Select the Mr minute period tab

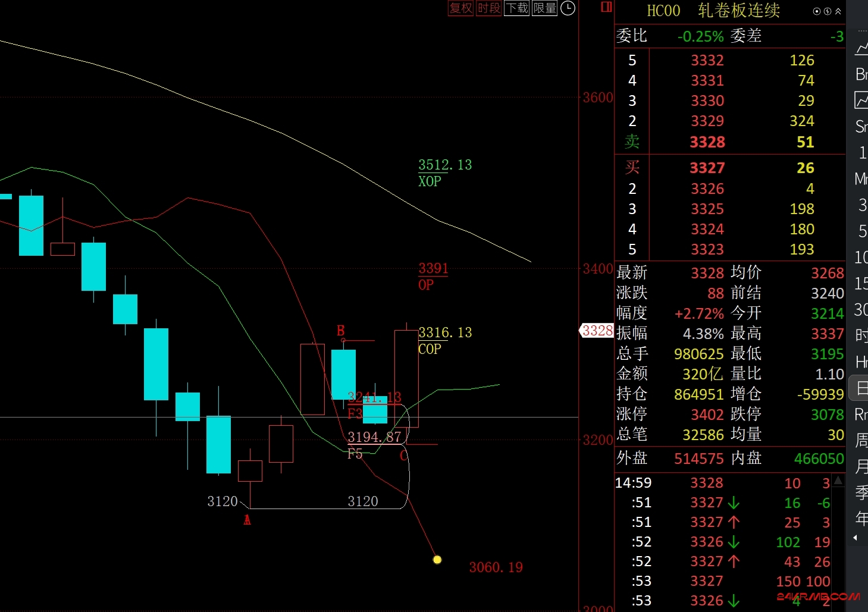tap(861, 178)
